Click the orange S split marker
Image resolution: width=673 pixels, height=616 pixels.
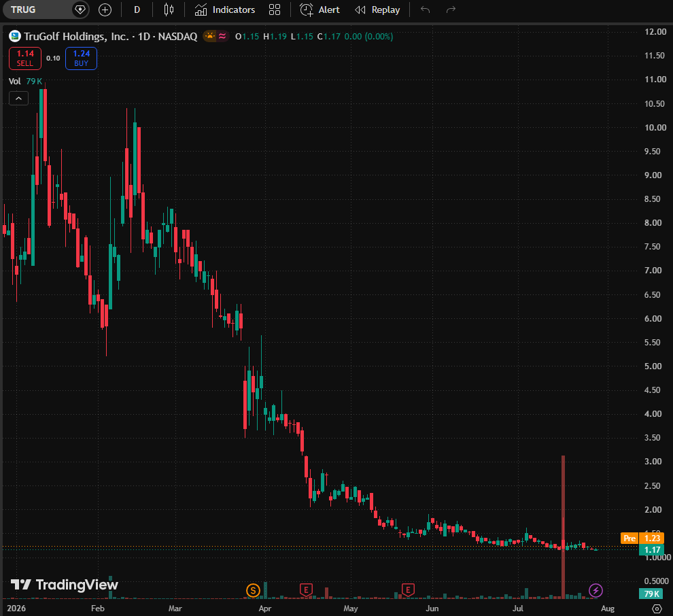[254, 591]
